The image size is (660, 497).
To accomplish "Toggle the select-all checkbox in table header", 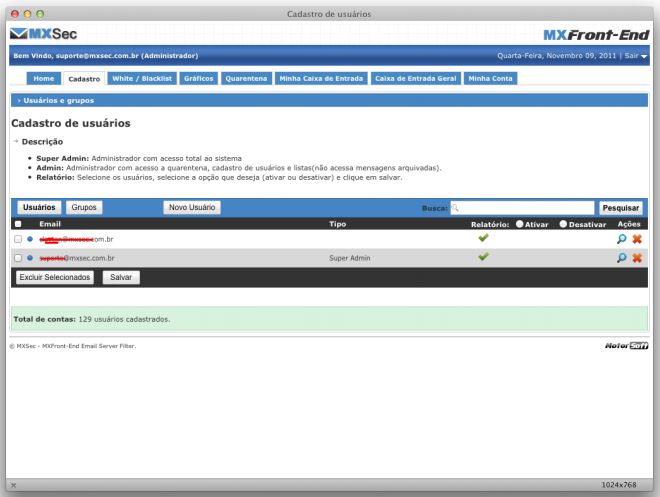I will tap(18, 224).
